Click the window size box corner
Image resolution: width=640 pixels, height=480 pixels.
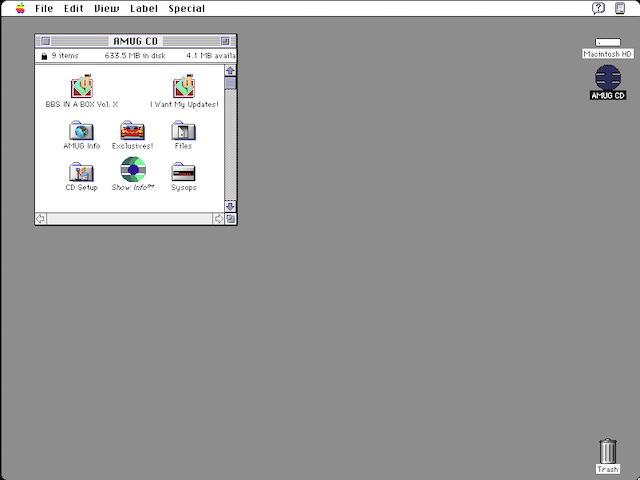231,219
